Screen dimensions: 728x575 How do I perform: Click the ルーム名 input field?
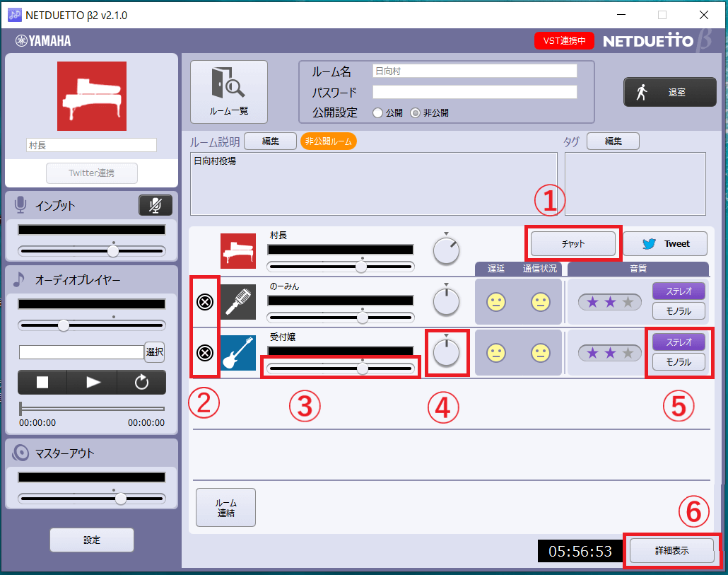(x=474, y=71)
